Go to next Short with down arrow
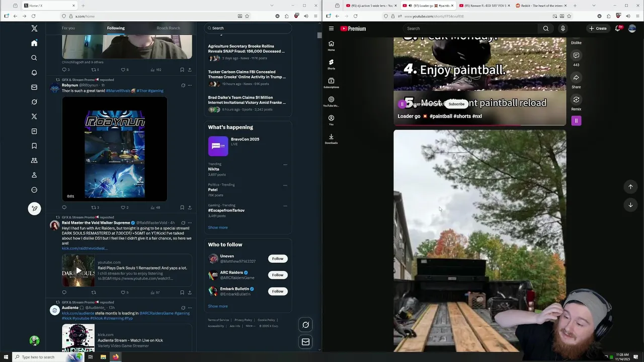Screen dimensions: 644x362 click(630, 205)
